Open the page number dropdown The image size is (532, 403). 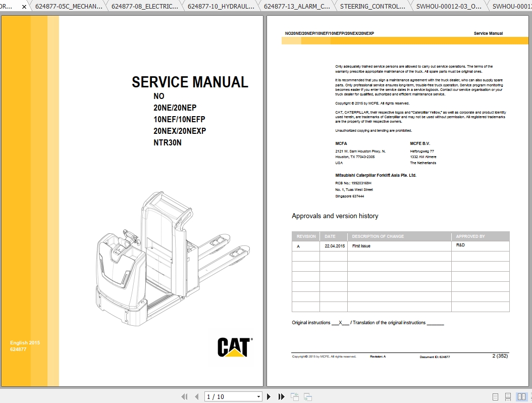pos(258,396)
